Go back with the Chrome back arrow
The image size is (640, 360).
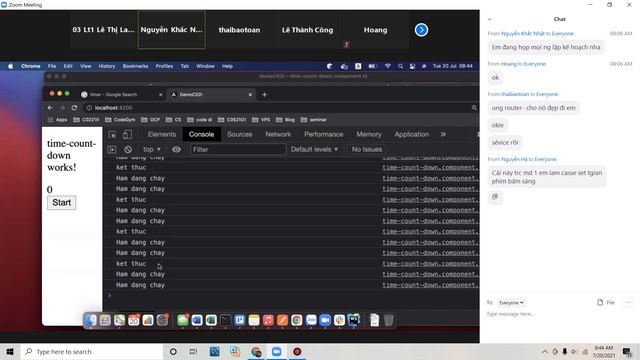(x=50, y=108)
